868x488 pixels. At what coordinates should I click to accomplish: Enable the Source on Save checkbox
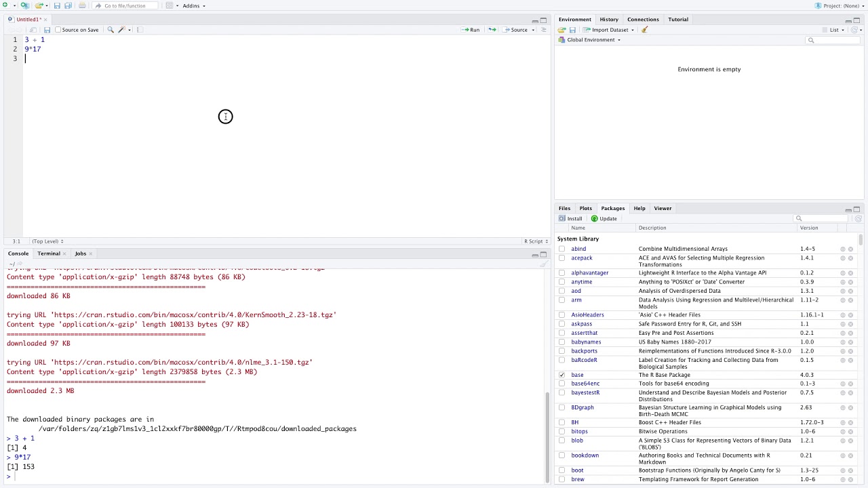[x=58, y=30]
